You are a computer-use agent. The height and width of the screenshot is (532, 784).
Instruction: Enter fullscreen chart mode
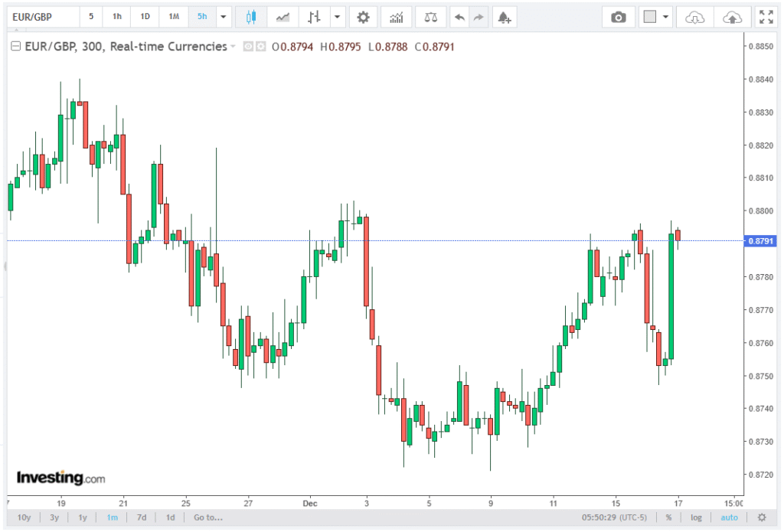coord(765,17)
